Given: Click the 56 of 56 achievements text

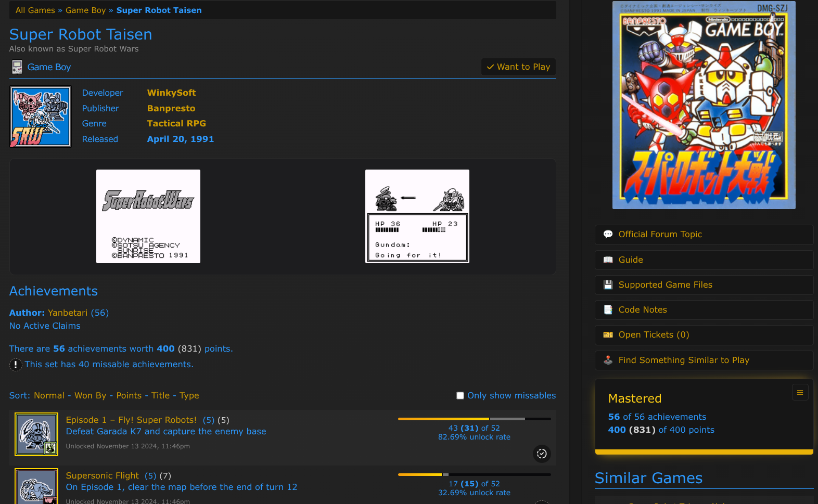Looking at the screenshot, I should pyautogui.click(x=657, y=417).
